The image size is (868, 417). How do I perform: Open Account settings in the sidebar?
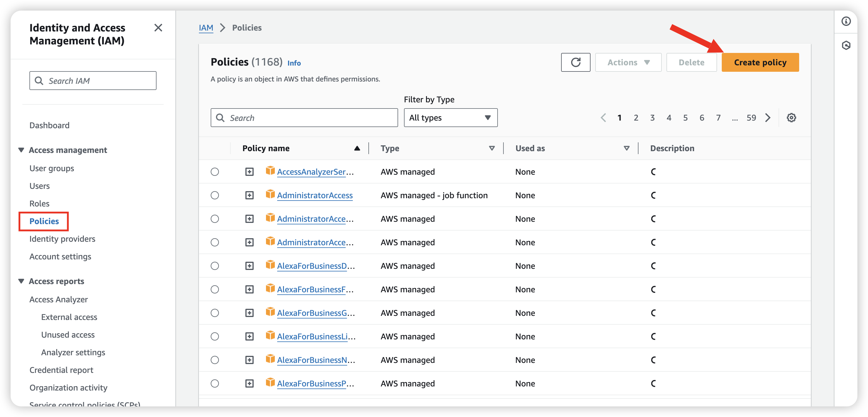pos(60,257)
